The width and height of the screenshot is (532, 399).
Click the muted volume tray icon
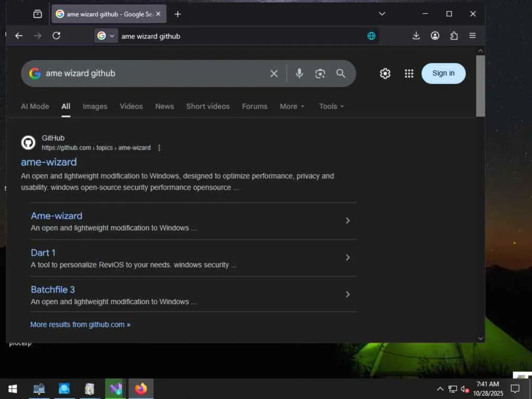[x=465, y=389]
